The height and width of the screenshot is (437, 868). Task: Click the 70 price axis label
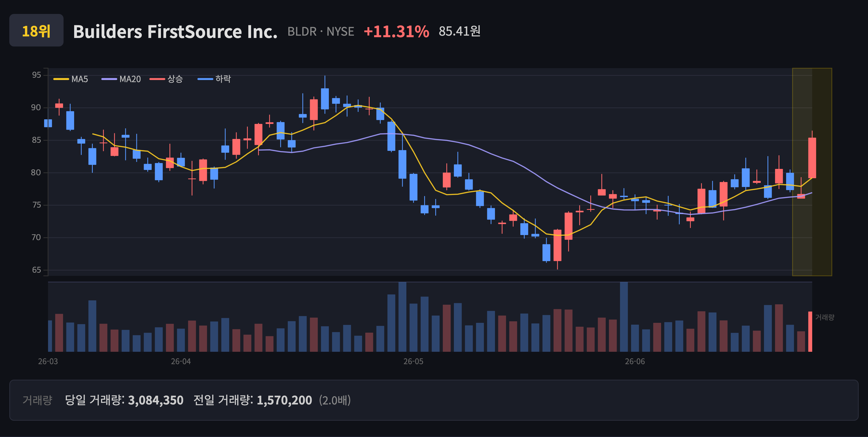pos(36,238)
